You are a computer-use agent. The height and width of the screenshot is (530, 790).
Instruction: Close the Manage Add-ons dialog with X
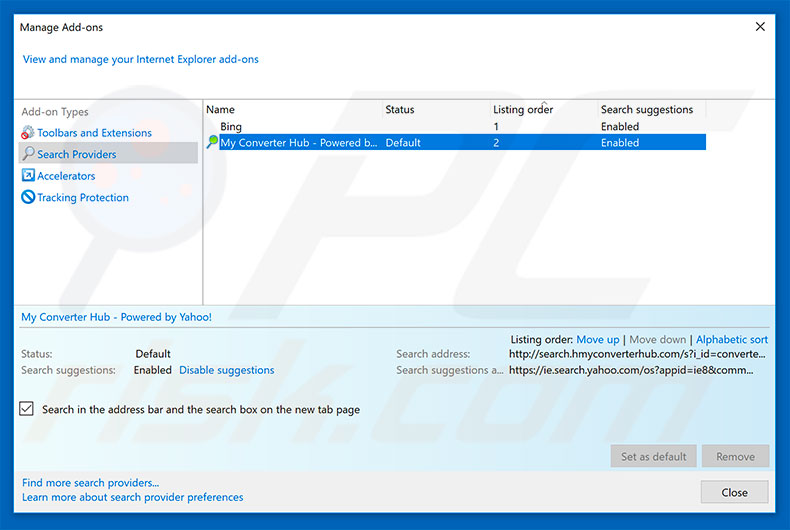(x=760, y=27)
